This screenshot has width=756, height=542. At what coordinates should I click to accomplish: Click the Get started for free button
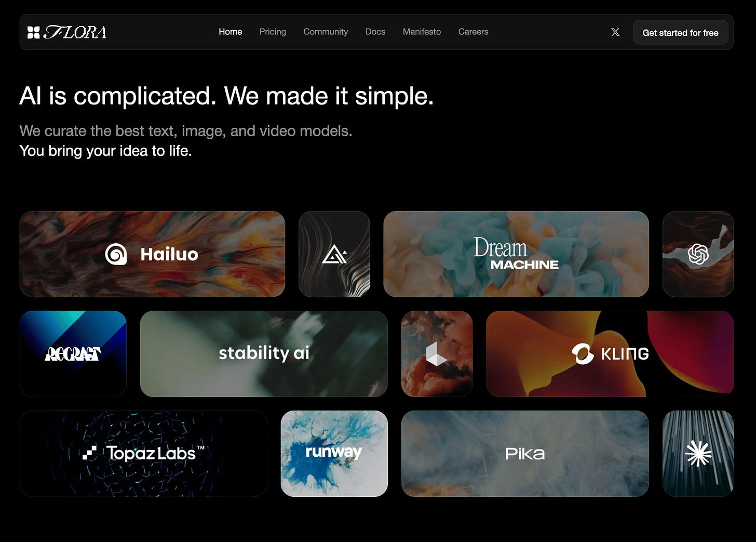click(x=680, y=32)
